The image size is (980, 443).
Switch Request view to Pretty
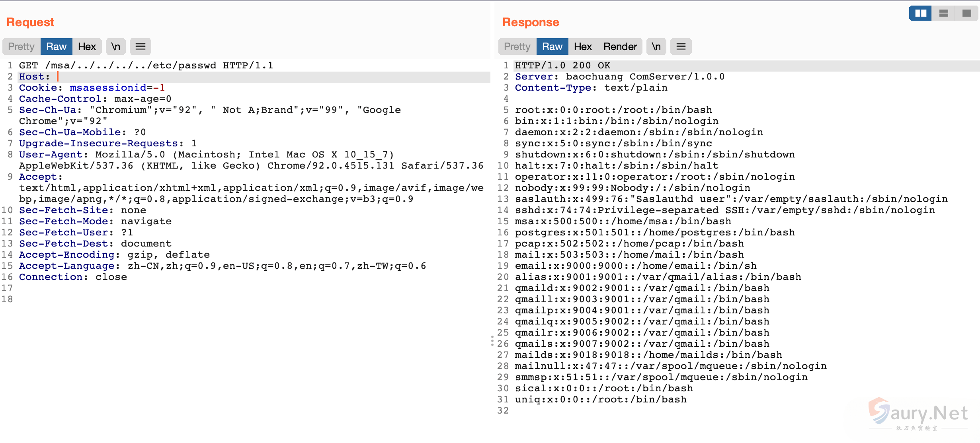coord(21,47)
